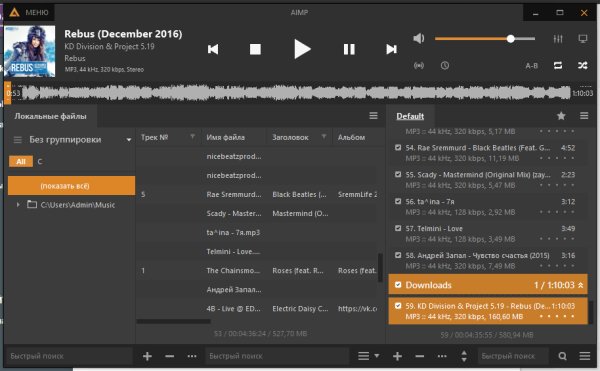Uncheck track 58 Андрей Запал
The height and width of the screenshot is (371, 600).
[x=398, y=255]
